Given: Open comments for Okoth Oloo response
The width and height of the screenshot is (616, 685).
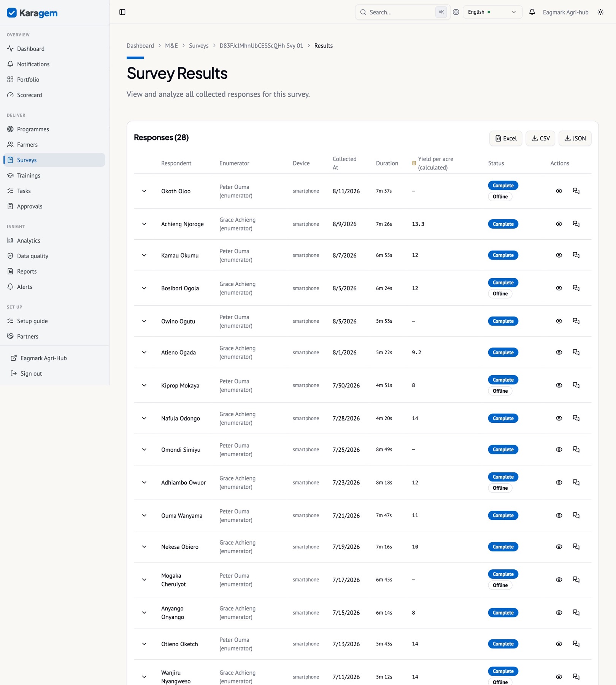Looking at the screenshot, I should point(576,191).
